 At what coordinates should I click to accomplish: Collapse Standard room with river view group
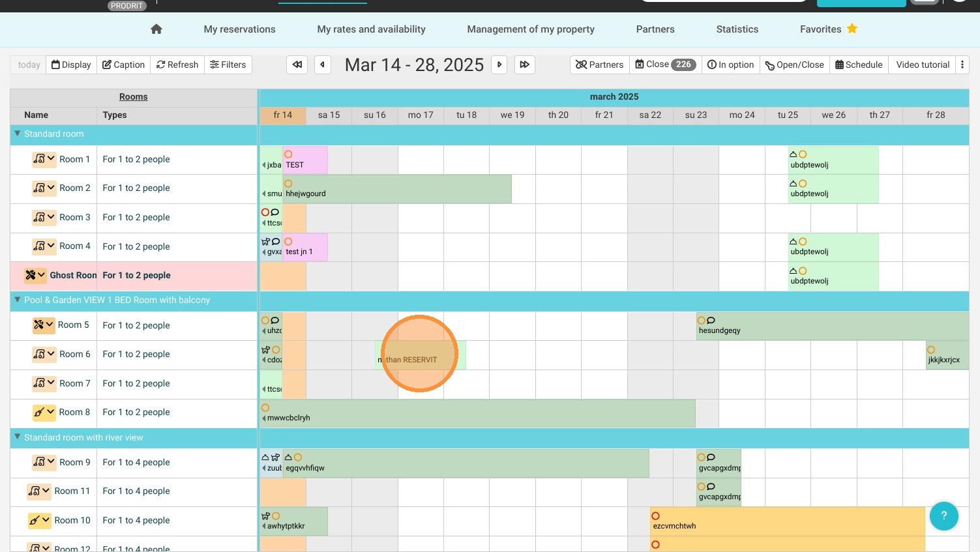pos(18,437)
